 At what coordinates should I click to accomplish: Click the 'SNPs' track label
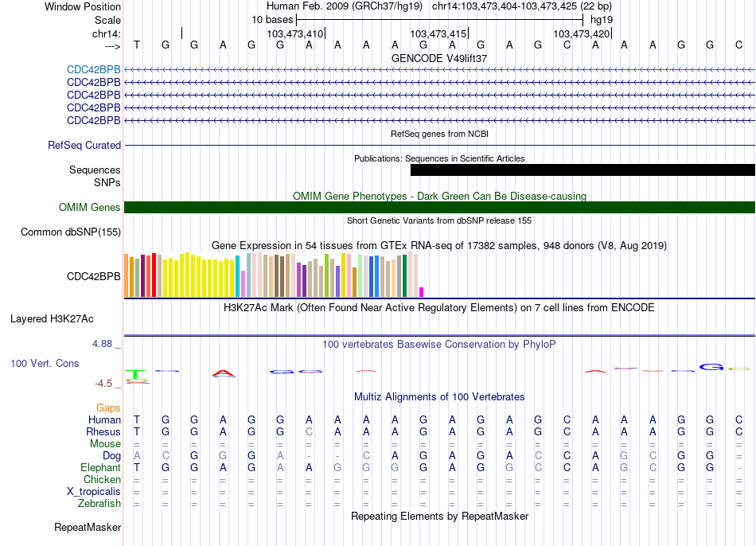click(107, 183)
